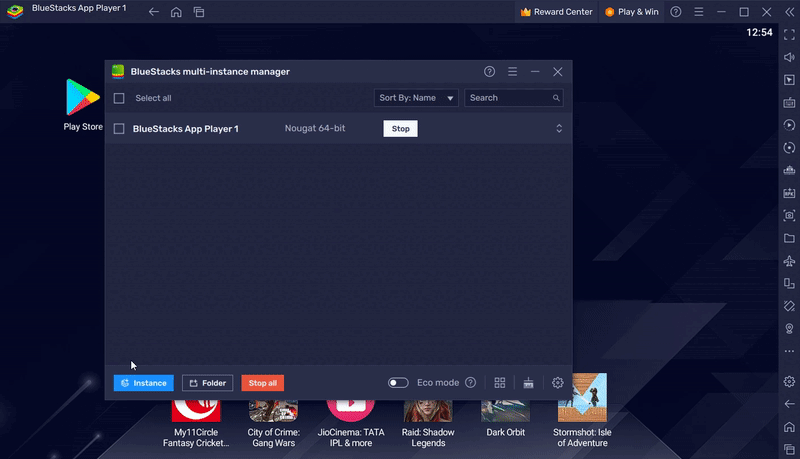Click the volume speaker icon in sidebar
The height and width of the screenshot is (459, 800).
pyautogui.click(x=789, y=57)
